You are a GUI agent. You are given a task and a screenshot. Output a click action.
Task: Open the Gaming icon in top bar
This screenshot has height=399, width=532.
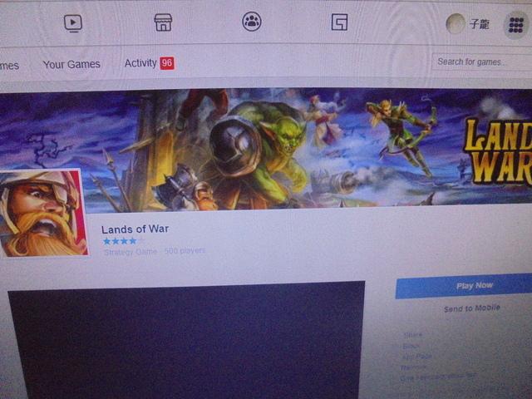click(x=339, y=22)
